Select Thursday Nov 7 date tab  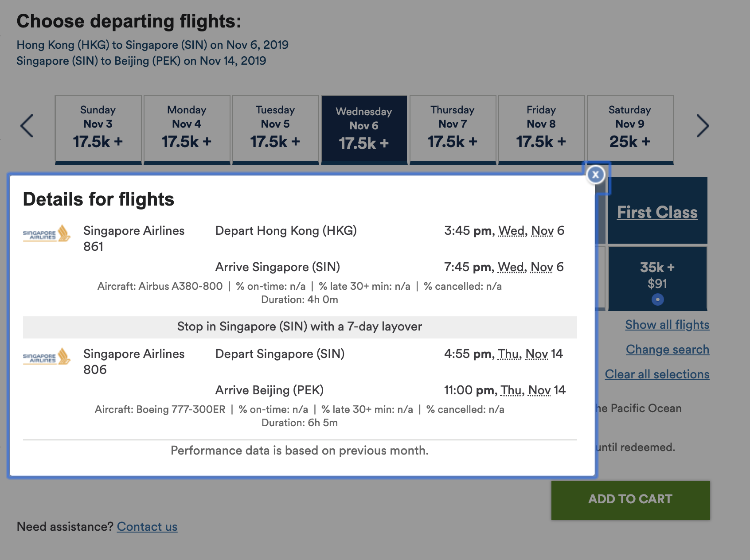pyautogui.click(x=453, y=129)
